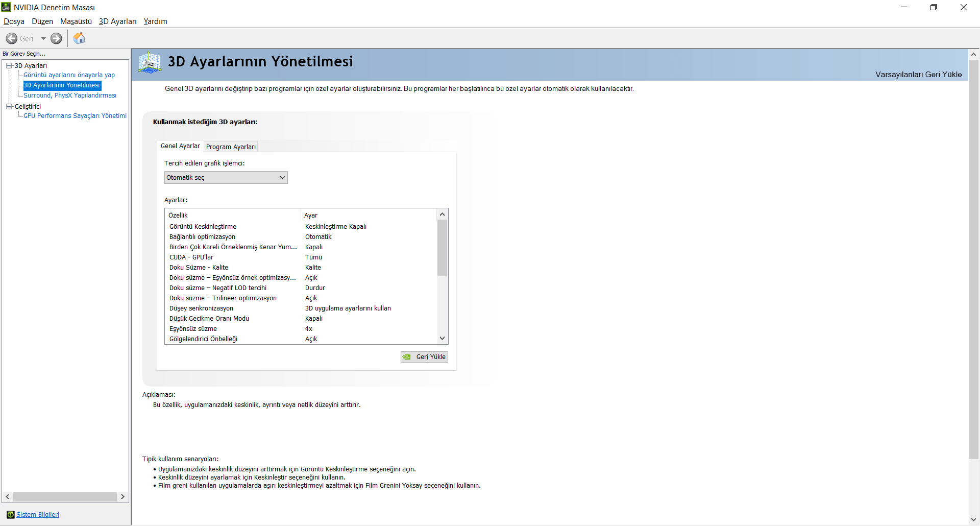Screen dimensions: 980x526
Task: Select the Birden Çok Kareli Örneklenmiş row
Action: coord(301,247)
